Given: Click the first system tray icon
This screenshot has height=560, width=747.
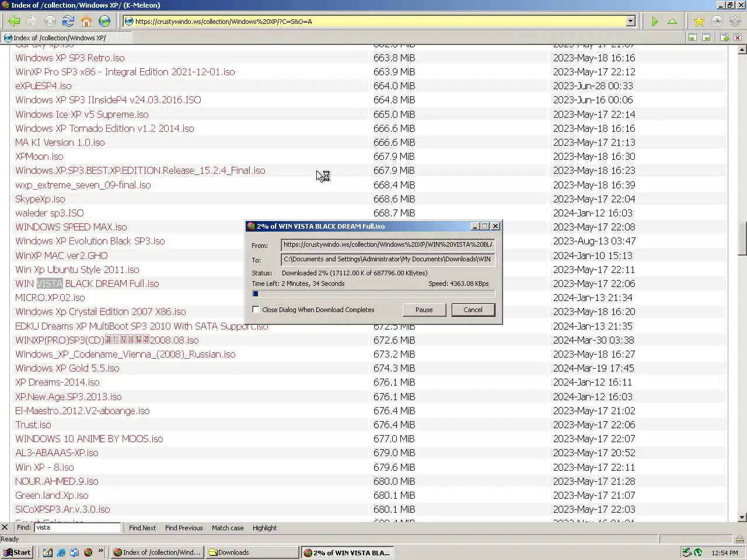Looking at the screenshot, I should pyautogui.click(x=687, y=552).
